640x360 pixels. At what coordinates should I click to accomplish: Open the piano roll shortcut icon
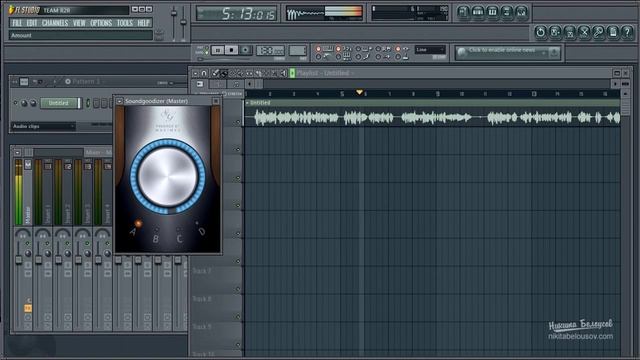[492, 12]
